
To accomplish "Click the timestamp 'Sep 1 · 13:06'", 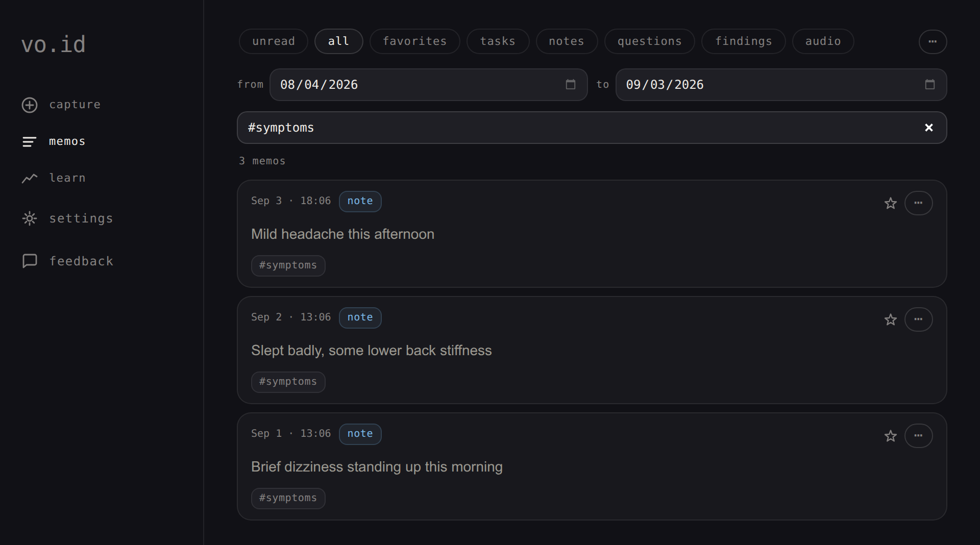I will pos(291,434).
